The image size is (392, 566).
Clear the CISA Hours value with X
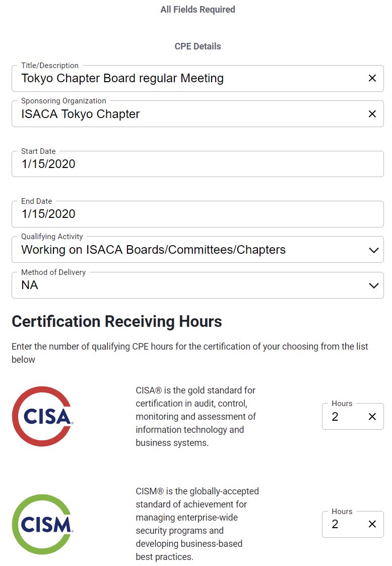372,417
